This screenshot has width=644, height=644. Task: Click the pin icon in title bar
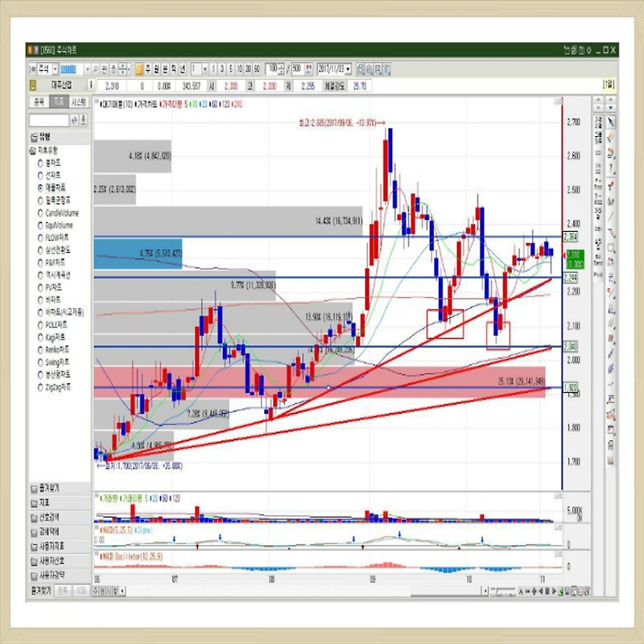(x=589, y=50)
